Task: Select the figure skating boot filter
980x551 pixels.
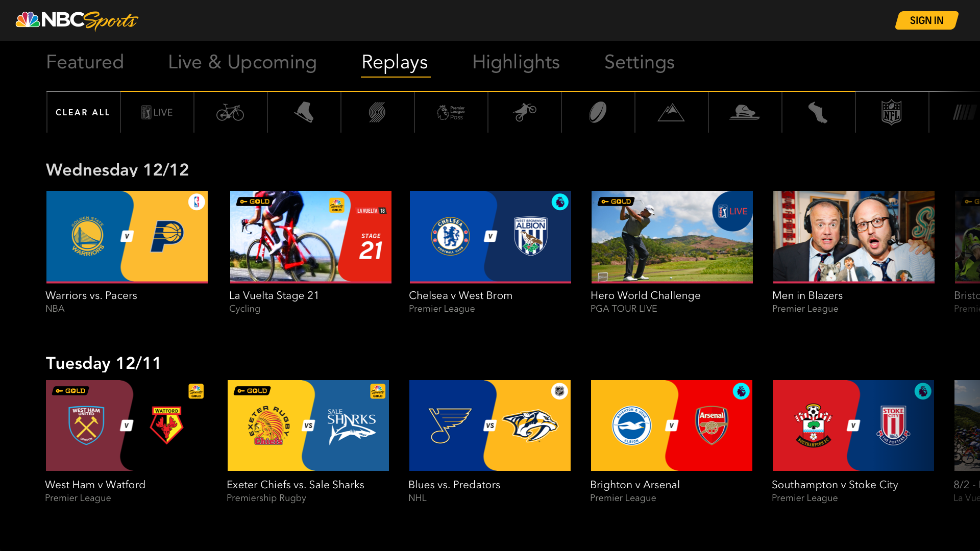Action: click(x=304, y=112)
